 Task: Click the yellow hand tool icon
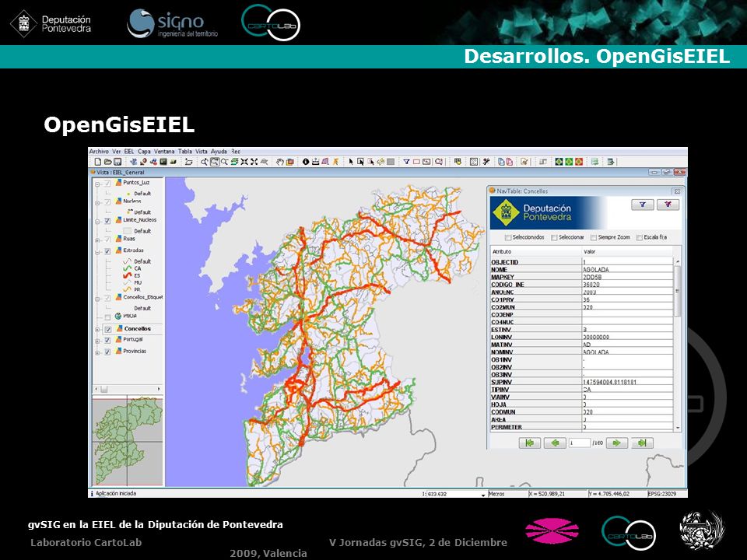tap(458, 162)
